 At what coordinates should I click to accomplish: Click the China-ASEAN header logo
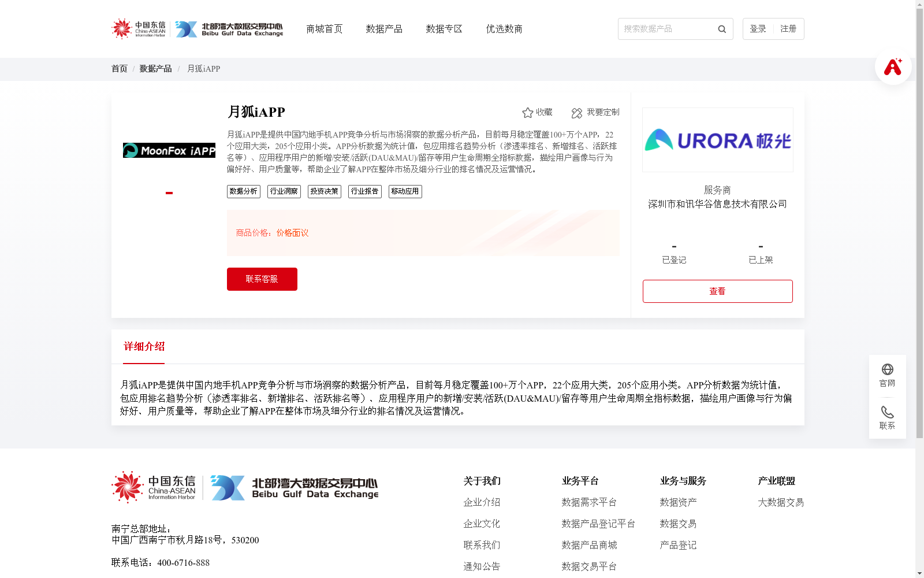[x=139, y=29]
